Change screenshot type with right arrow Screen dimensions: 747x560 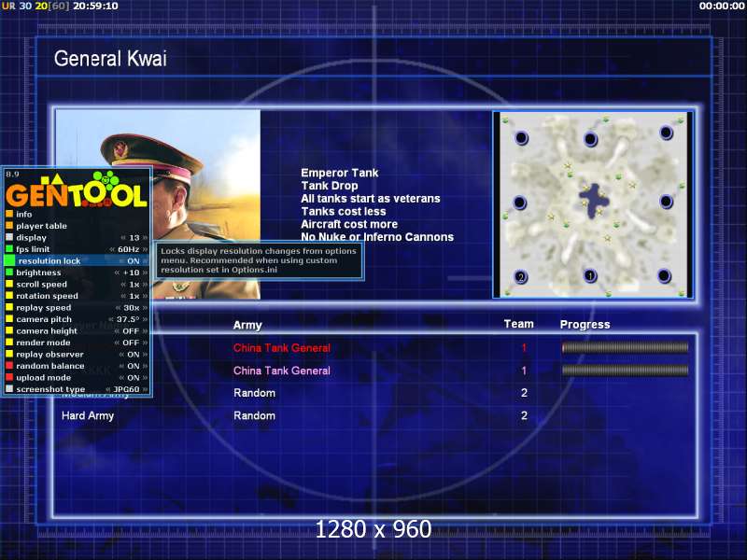pos(145,389)
